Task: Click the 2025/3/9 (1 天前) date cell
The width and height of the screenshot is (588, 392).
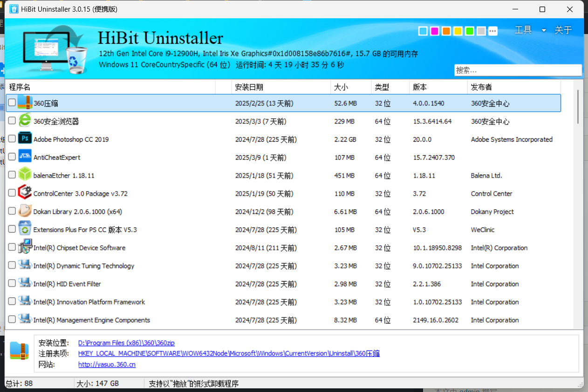Action: pos(261,158)
